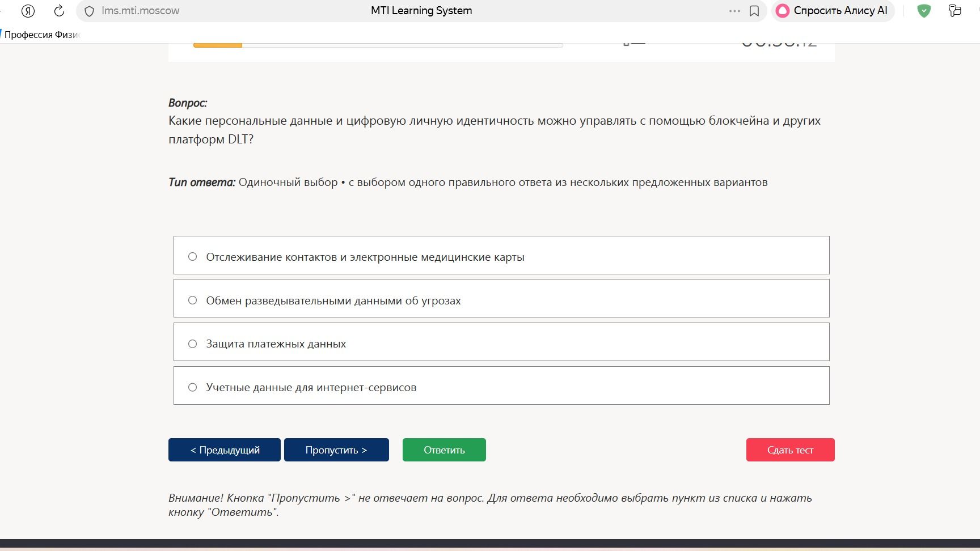
Task: Click the Yandex browser logo icon
Action: pos(28,11)
